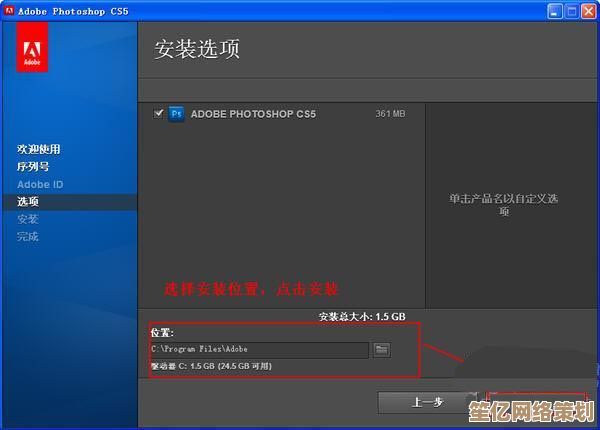
Task: Click the 单击产品名以自定义选项 description pane
Action: pos(503,204)
